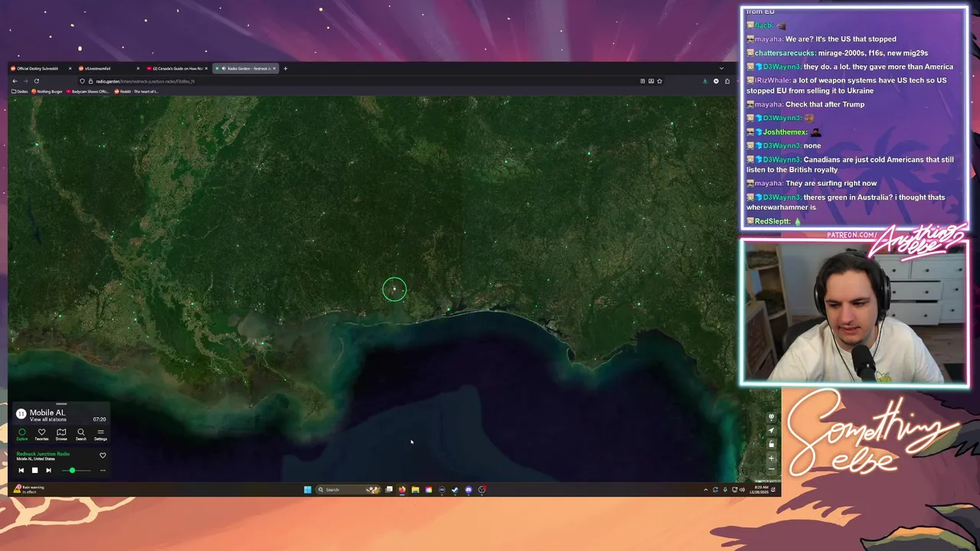Zoom out on the globe map

[x=771, y=469]
